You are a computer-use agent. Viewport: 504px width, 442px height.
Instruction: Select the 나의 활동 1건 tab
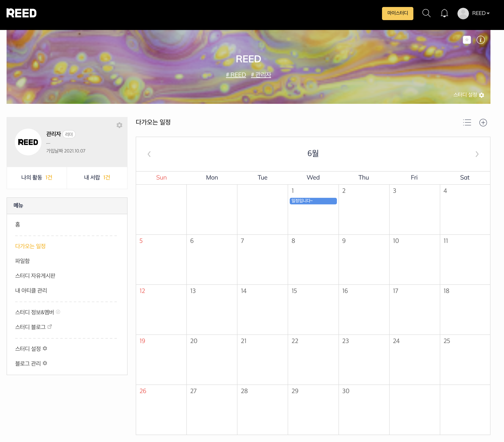[x=37, y=177]
